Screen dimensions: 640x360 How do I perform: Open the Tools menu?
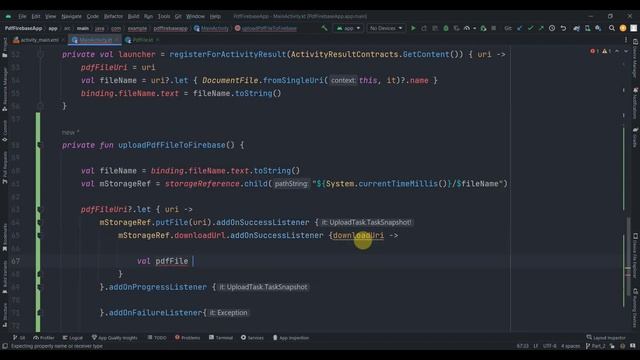click(164, 16)
